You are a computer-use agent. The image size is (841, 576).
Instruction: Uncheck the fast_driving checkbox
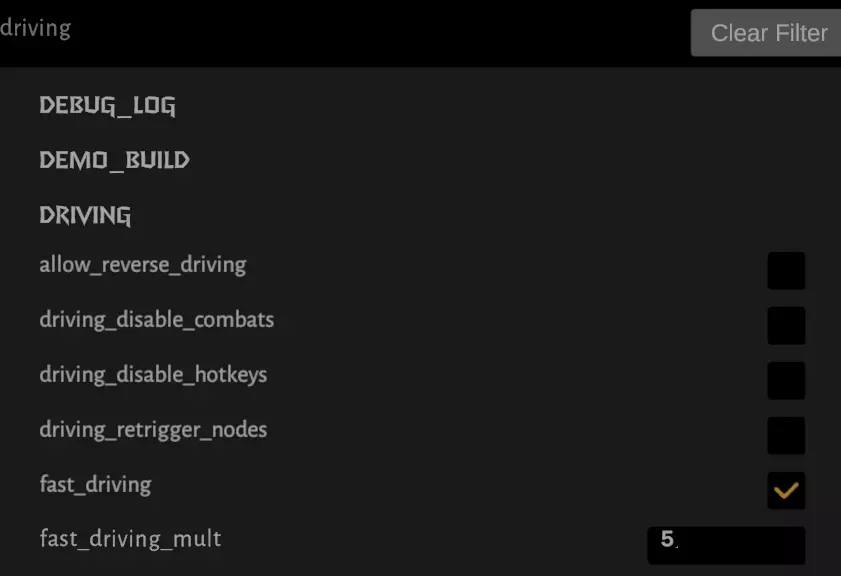pyautogui.click(x=786, y=490)
